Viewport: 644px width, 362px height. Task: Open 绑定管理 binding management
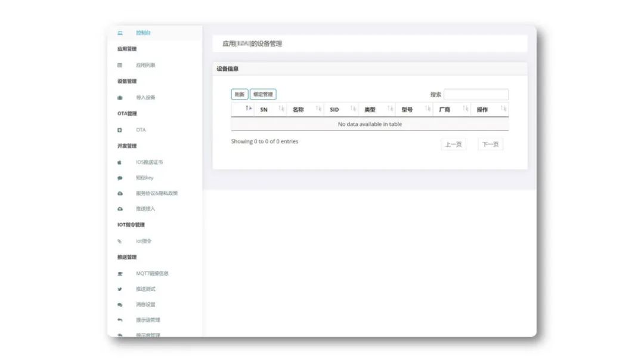pos(263,94)
